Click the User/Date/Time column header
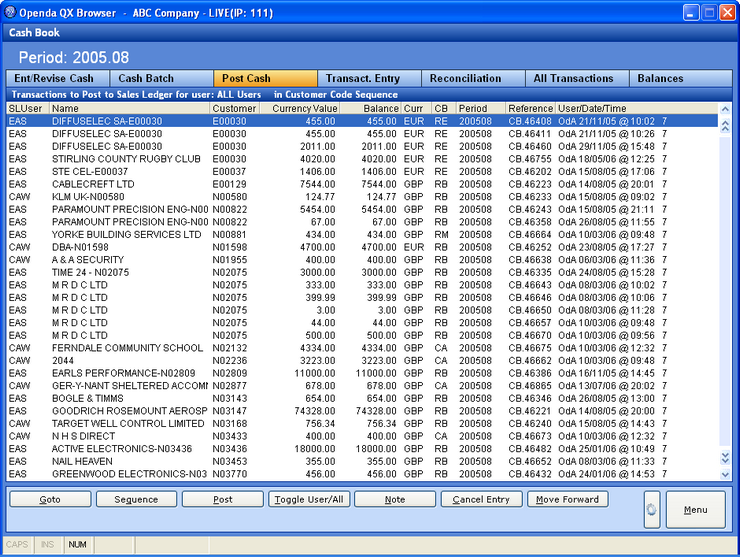Viewport: 740px width, 557px height. click(x=637, y=109)
